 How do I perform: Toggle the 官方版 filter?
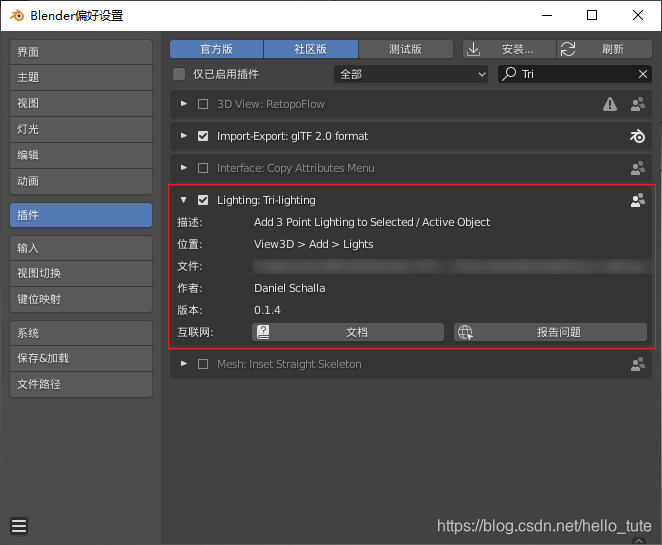pos(217,49)
